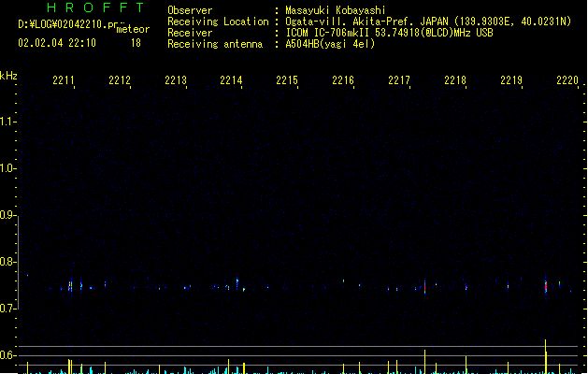Screen dimensions: 588x374
Task: Select location text Ogata-vill. Akita-Pref. JAPAN
Action: click(366, 22)
